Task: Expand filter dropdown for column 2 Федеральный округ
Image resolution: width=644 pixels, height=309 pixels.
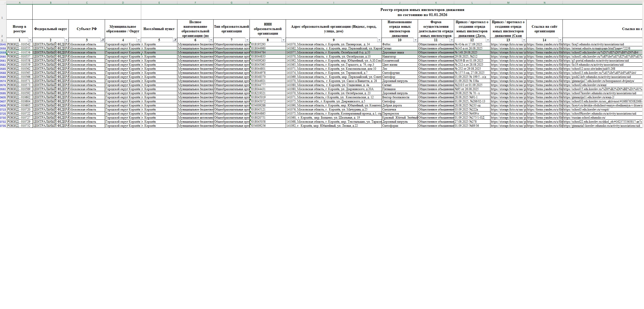Action: pos(66,40)
